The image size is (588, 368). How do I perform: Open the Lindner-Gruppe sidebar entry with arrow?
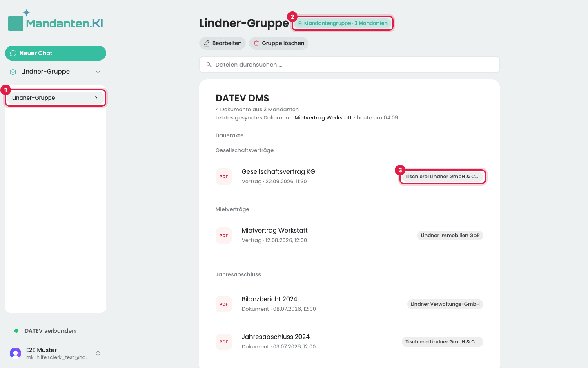coord(56,98)
